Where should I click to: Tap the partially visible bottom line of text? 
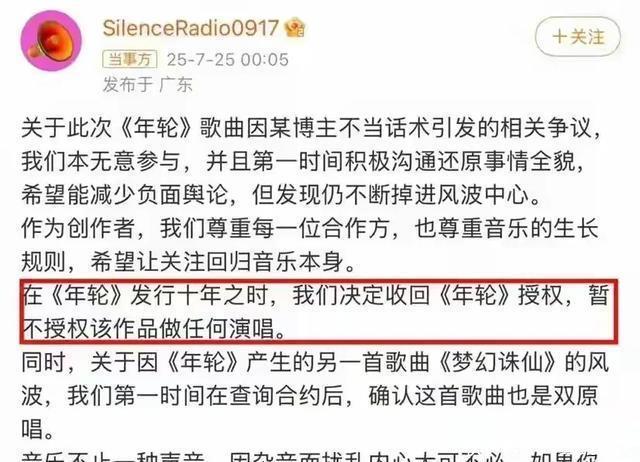pyautogui.click(x=310, y=456)
